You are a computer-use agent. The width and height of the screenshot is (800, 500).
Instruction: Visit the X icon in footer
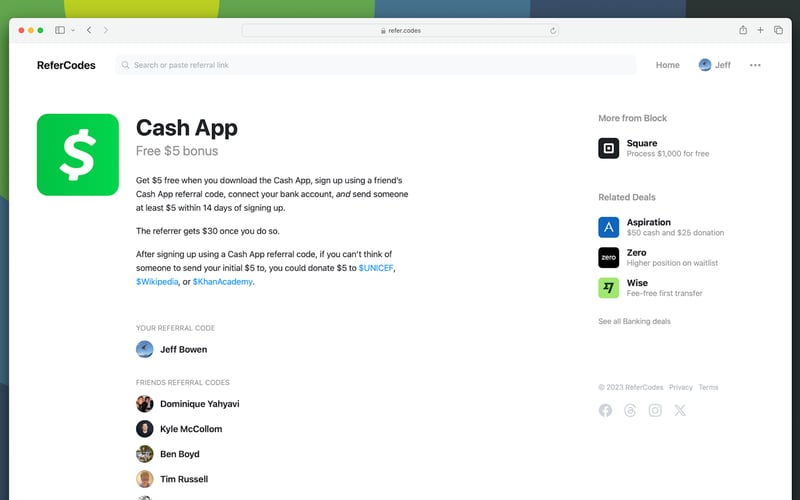[680, 410]
